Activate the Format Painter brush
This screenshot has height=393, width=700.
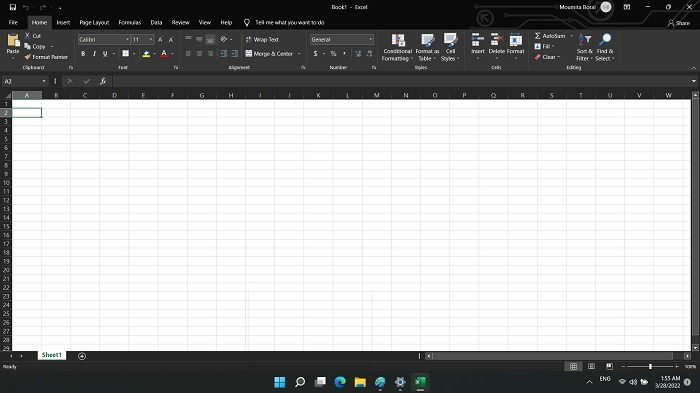[x=28, y=57]
